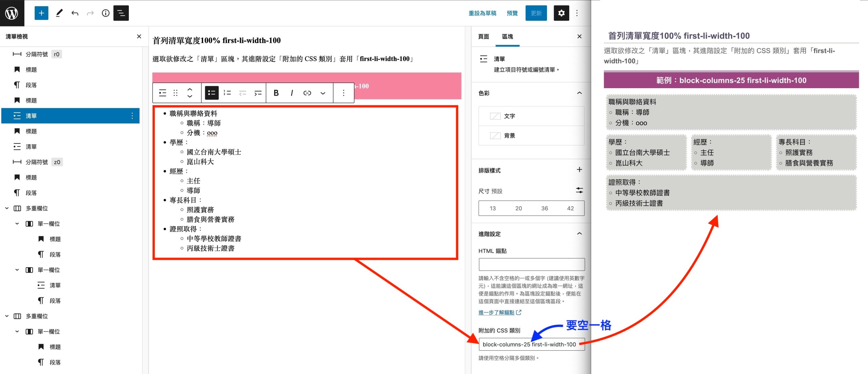Image resolution: width=868 pixels, height=374 pixels.
Task: Click the 附加的 CSS 類別 input field
Action: (532, 344)
